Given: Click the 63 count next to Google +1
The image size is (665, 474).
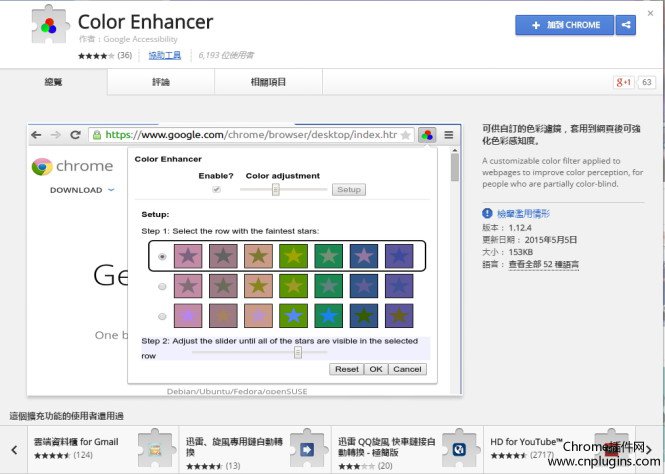Looking at the screenshot, I should (647, 82).
